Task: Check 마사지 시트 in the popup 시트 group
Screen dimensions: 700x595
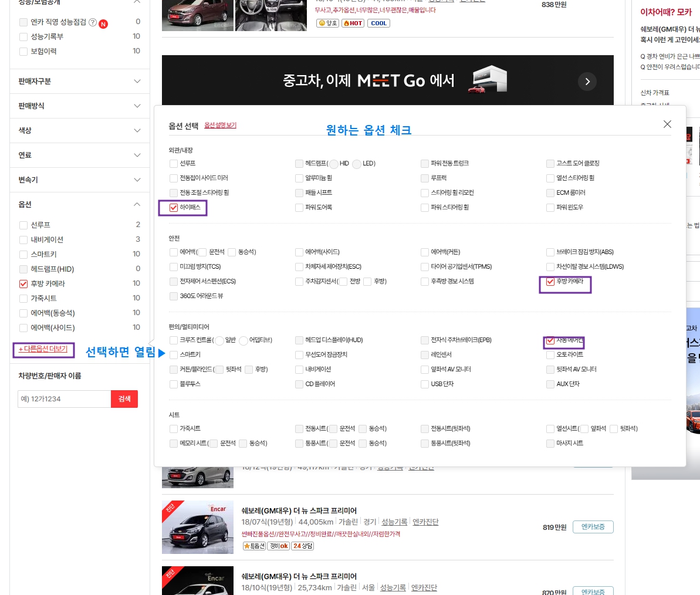Action: pyautogui.click(x=550, y=443)
